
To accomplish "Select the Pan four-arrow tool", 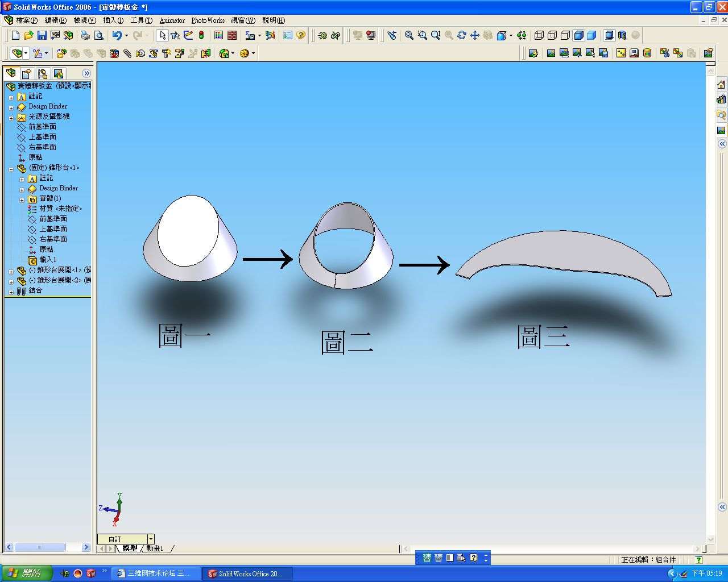I will [x=474, y=35].
